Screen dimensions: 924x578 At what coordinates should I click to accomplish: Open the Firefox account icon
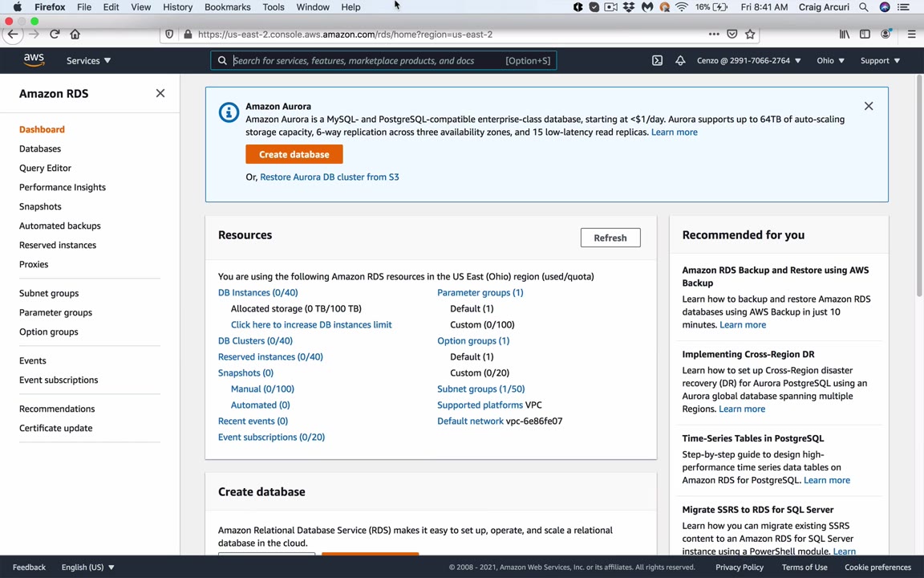(x=885, y=35)
